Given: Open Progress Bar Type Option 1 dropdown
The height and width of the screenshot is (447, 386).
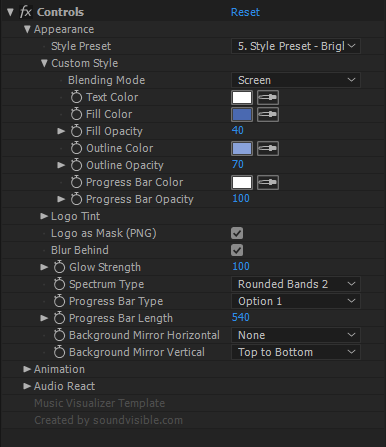Looking at the screenshot, I should tap(296, 301).
